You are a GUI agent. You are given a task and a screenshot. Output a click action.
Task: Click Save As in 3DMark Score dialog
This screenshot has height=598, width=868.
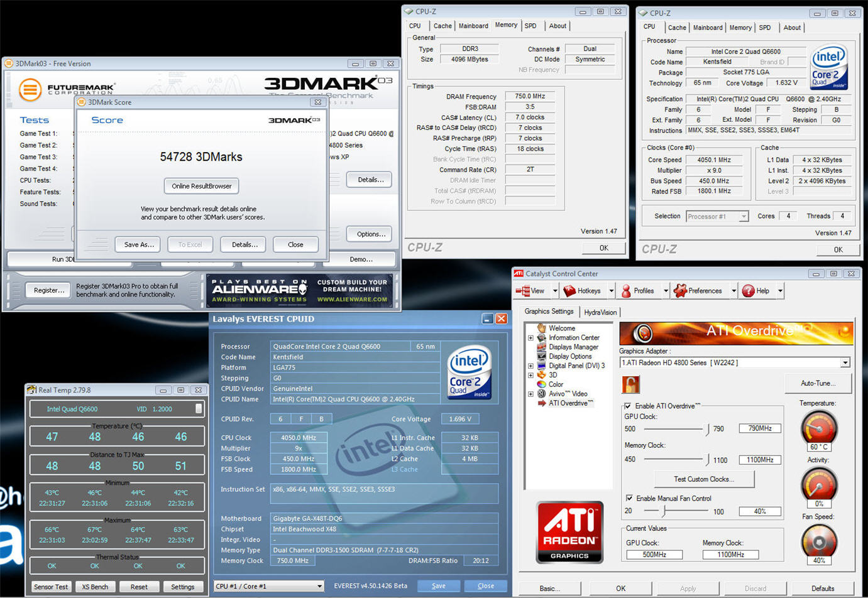tap(139, 244)
